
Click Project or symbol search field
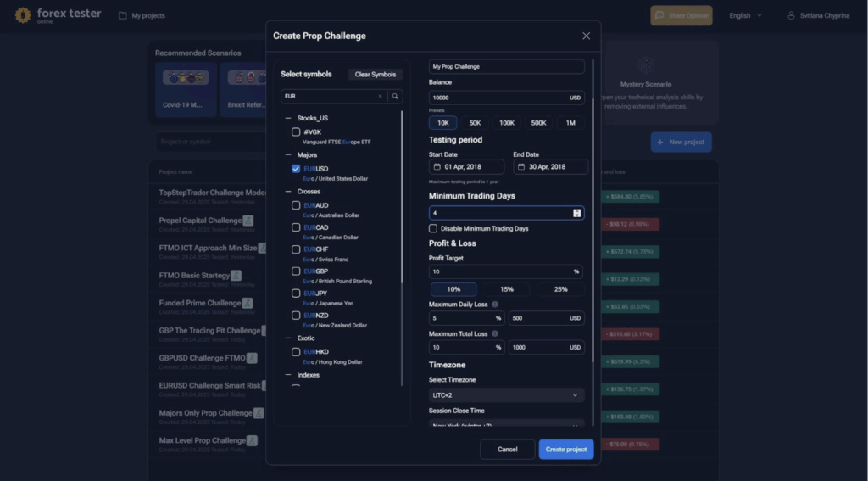[210, 142]
